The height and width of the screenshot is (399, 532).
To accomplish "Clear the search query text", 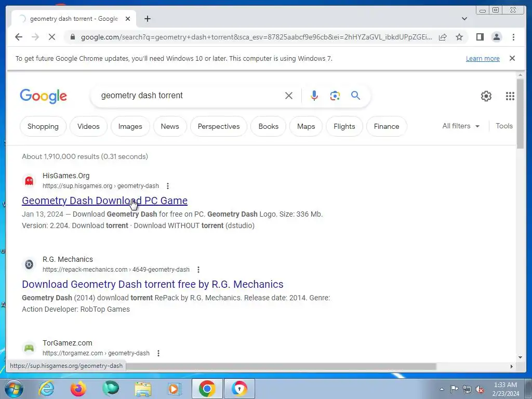I will coord(289,96).
